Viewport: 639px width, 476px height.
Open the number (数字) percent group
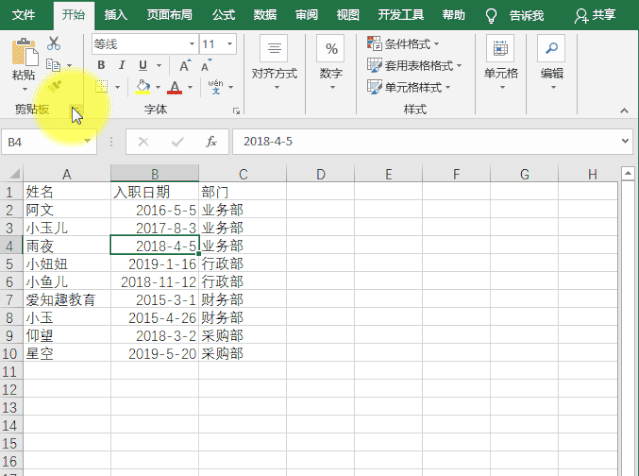pyautogui.click(x=331, y=62)
